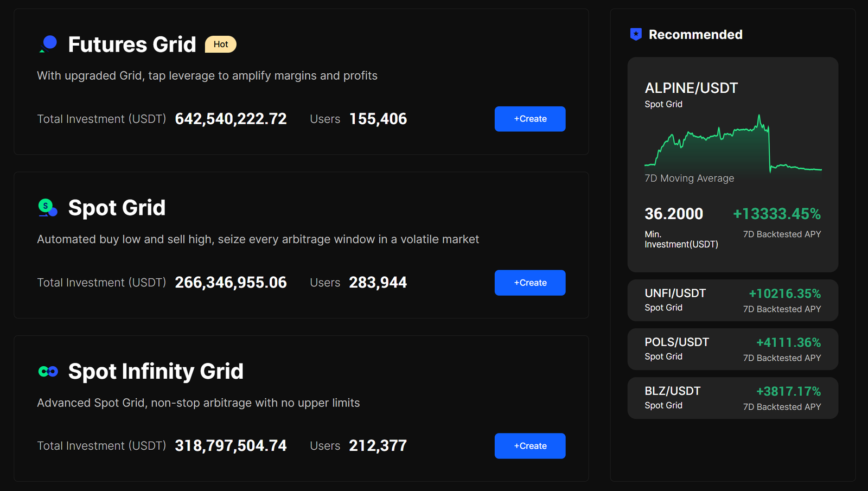Click the +13333.45% backtested APY value
Viewport: 868px width, 491px height.
[776, 214]
